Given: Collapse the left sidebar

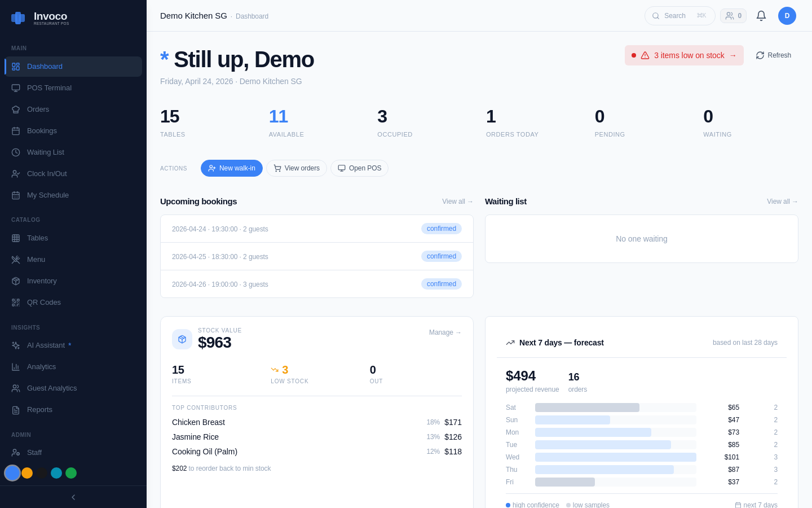Looking at the screenshot, I should (73, 497).
